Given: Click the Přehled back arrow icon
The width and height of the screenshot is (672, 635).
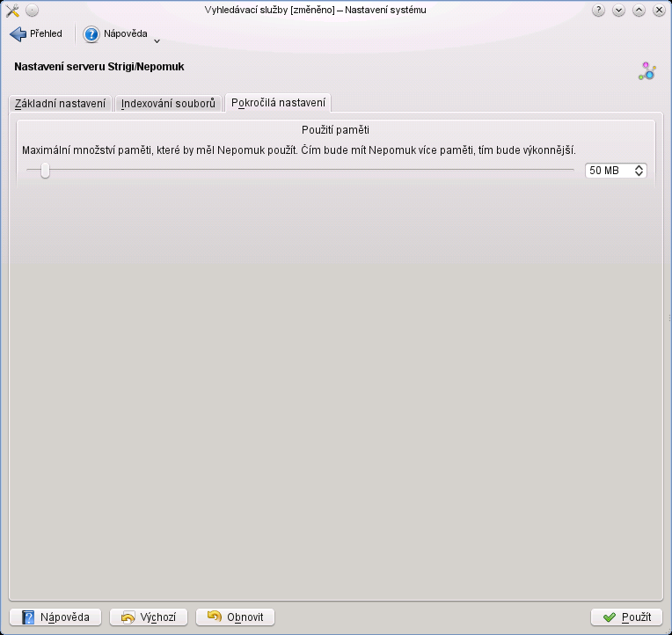Looking at the screenshot, I should (18, 34).
